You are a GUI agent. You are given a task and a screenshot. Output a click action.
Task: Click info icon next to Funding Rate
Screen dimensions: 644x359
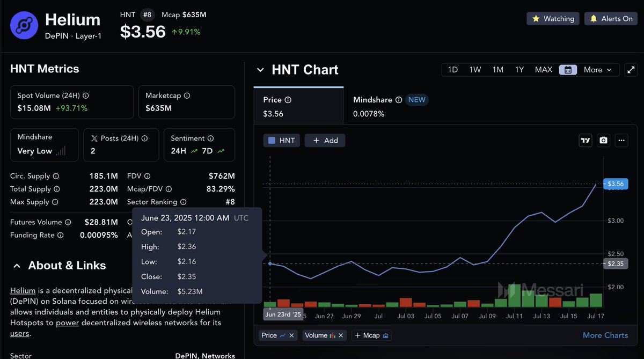coord(61,235)
